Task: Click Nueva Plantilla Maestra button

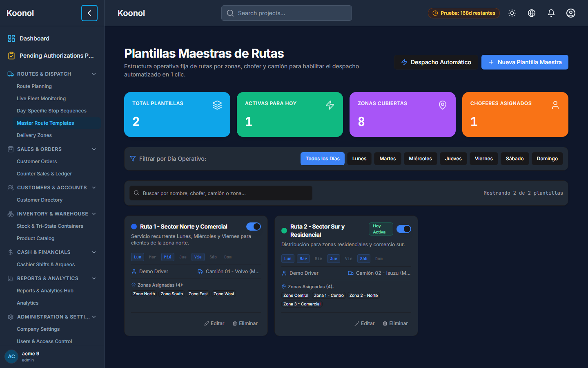Action: [525, 62]
